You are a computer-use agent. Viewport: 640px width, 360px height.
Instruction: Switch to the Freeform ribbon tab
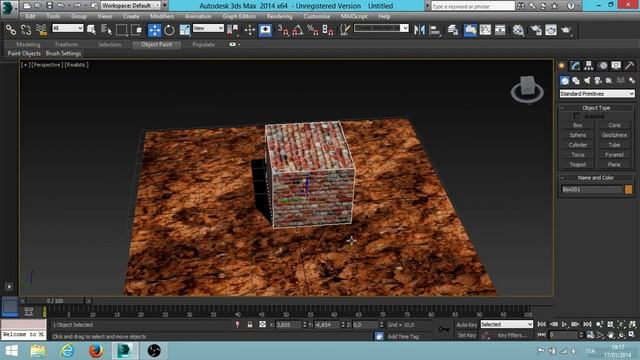(67, 44)
